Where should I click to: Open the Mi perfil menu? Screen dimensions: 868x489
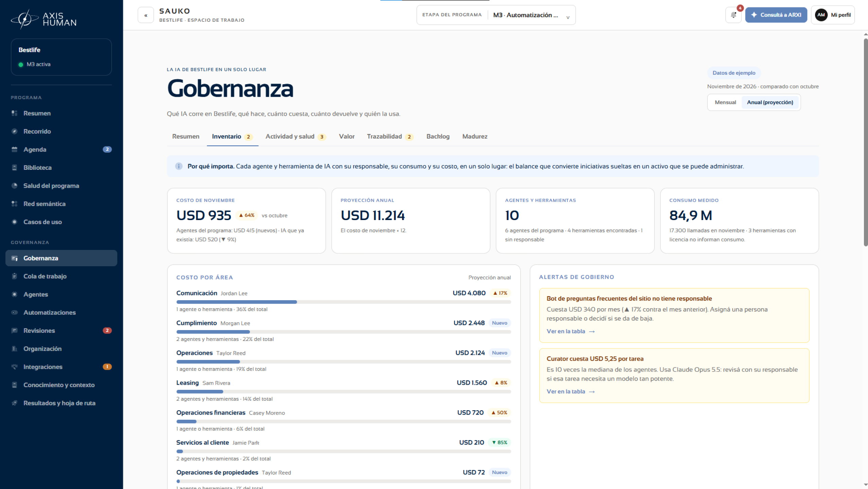tap(833, 15)
